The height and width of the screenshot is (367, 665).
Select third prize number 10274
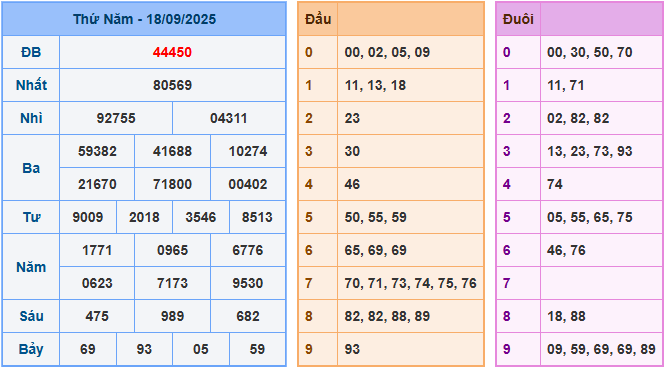tap(248, 151)
